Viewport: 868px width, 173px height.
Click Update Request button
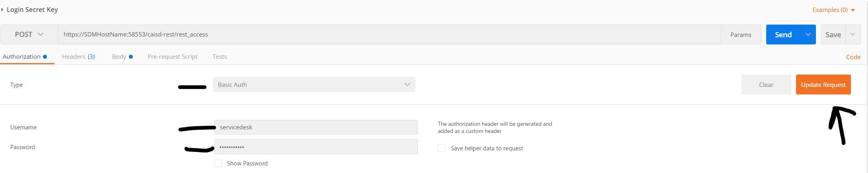823,85
